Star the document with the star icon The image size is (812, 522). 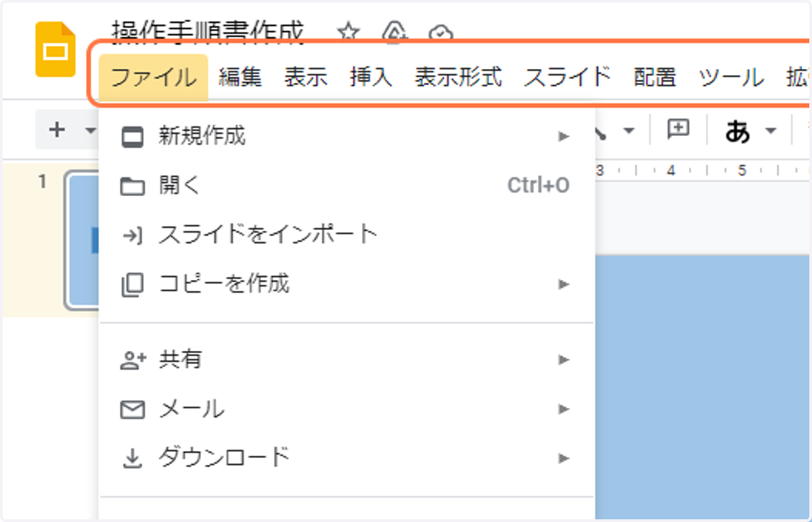(x=348, y=30)
